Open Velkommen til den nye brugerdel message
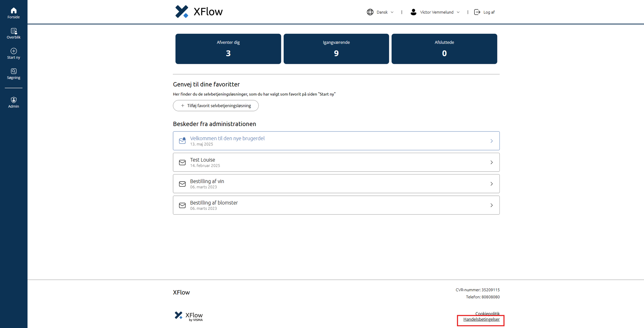The width and height of the screenshot is (644, 328). pos(227,138)
